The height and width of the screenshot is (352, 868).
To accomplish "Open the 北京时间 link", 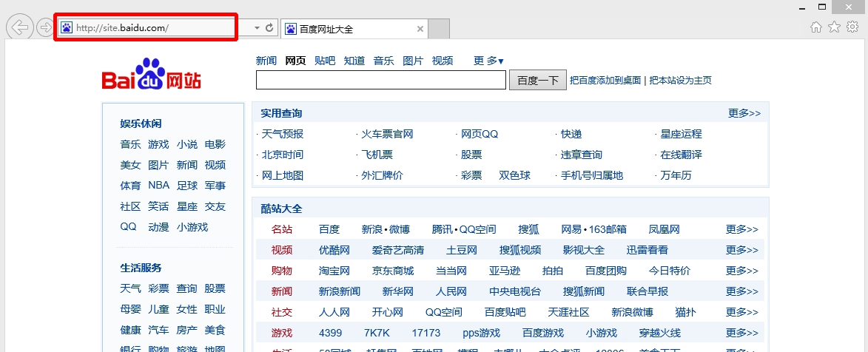I will pyautogui.click(x=283, y=155).
